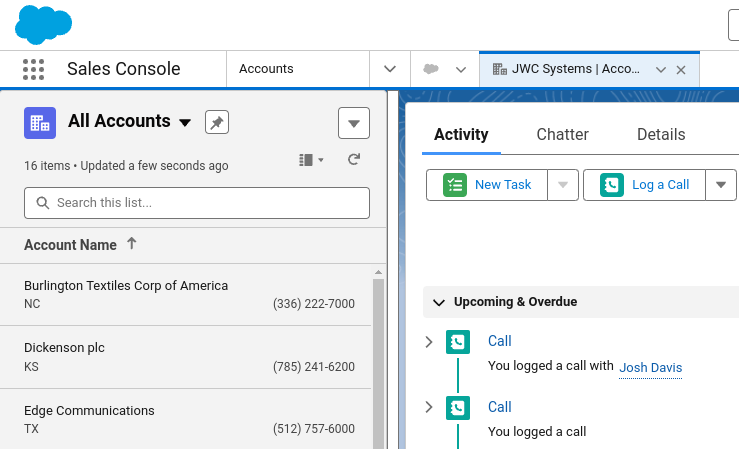The width and height of the screenshot is (739, 449).
Task: Open list view controls dropdown button
Action: pyautogui.click(x=354, y=123)
